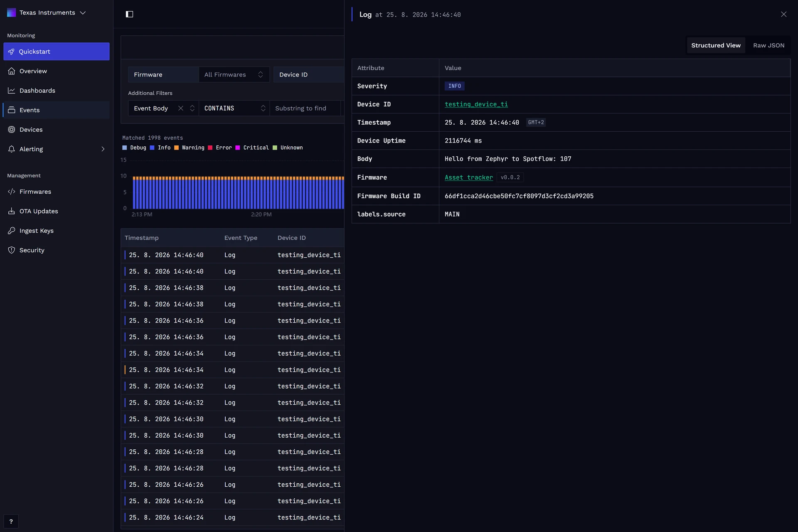Click the Dashboards chart icon
798x532 pixels.
point(12,91)
